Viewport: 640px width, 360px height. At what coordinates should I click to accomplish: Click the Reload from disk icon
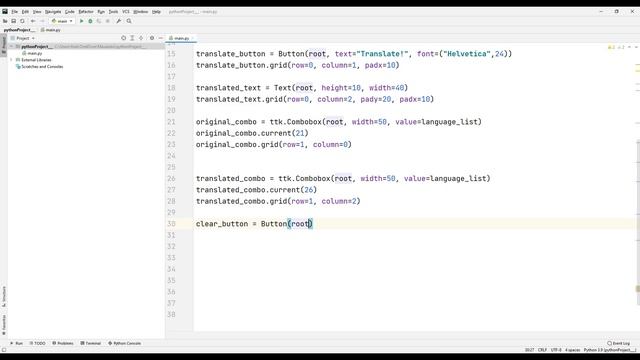coord(22,21)
